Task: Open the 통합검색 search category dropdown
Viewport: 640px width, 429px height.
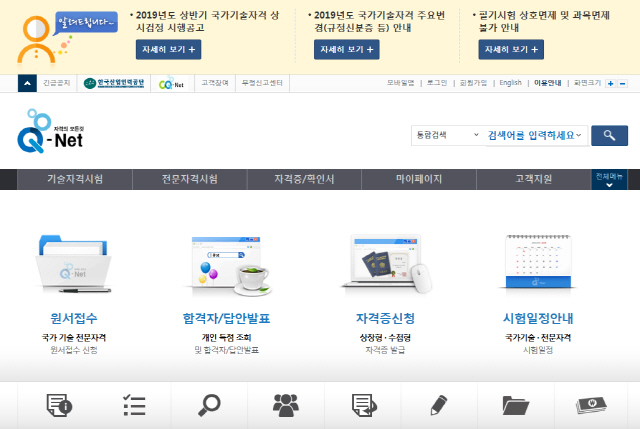Action: click(x=446, y=135)
